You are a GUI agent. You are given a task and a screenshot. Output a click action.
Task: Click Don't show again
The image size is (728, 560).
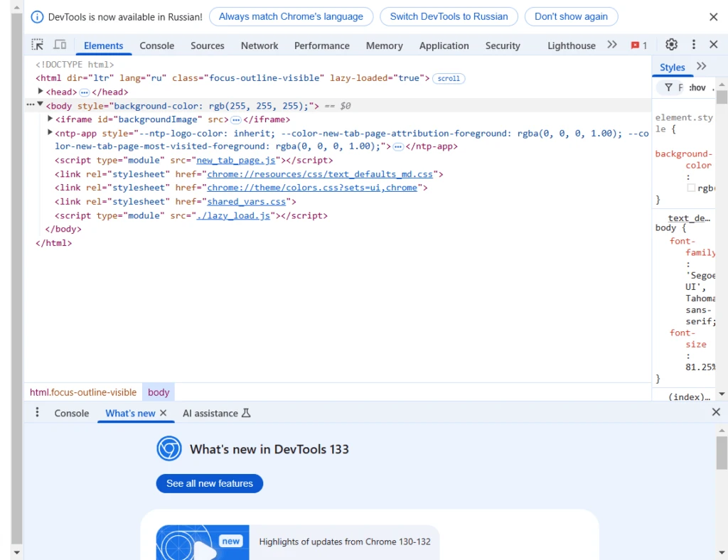pos(571,17)
